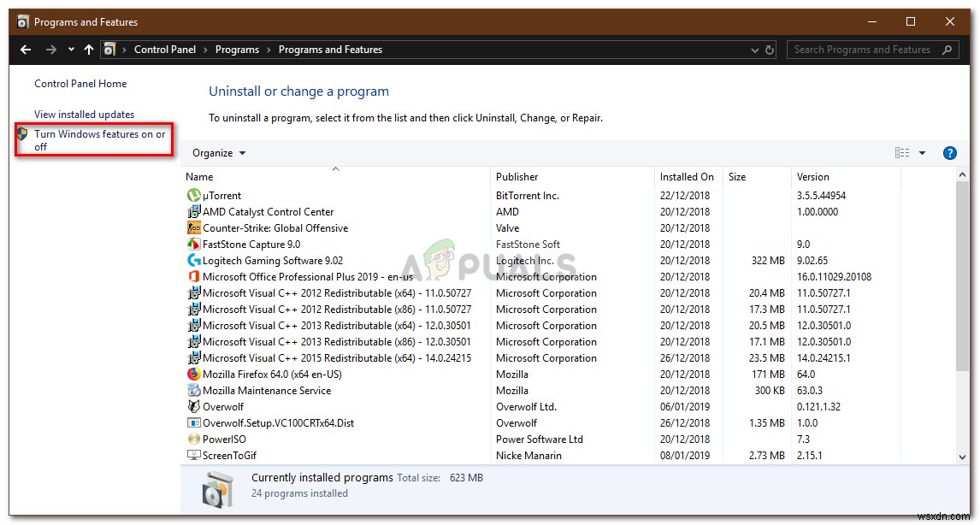This screenshot has height=525, width=980.
Task: Click the ScreenToGif icon
Action: pyautogui.click(x=193, y=455)
